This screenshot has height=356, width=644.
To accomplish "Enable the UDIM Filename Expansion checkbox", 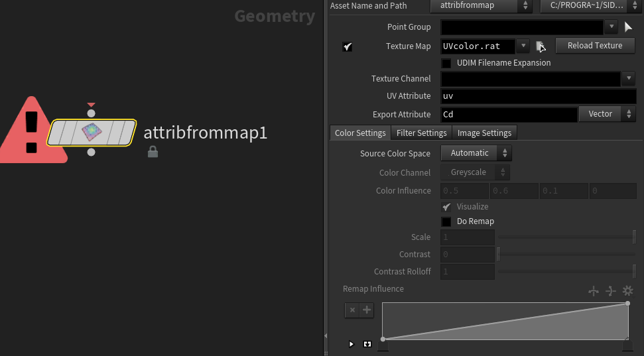I will pyautogui.click(x=446, y=63).
